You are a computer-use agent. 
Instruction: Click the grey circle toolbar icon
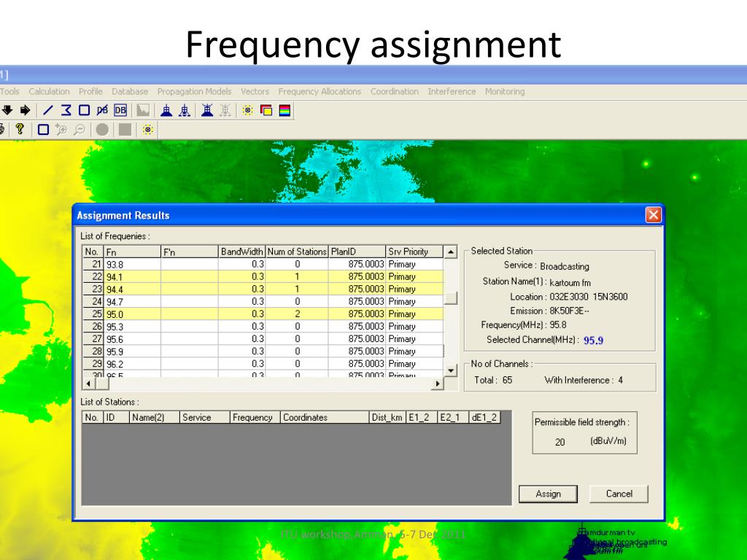pos(102,129)
